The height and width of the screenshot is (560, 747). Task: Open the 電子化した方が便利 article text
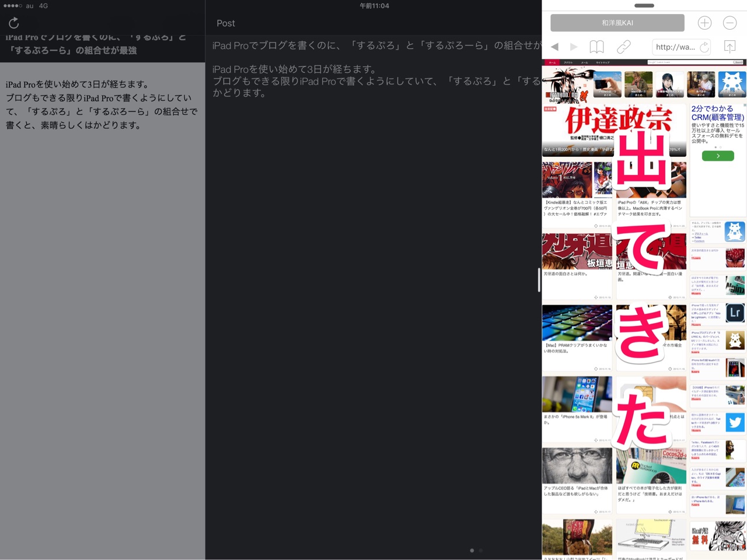tap(650, 494)
